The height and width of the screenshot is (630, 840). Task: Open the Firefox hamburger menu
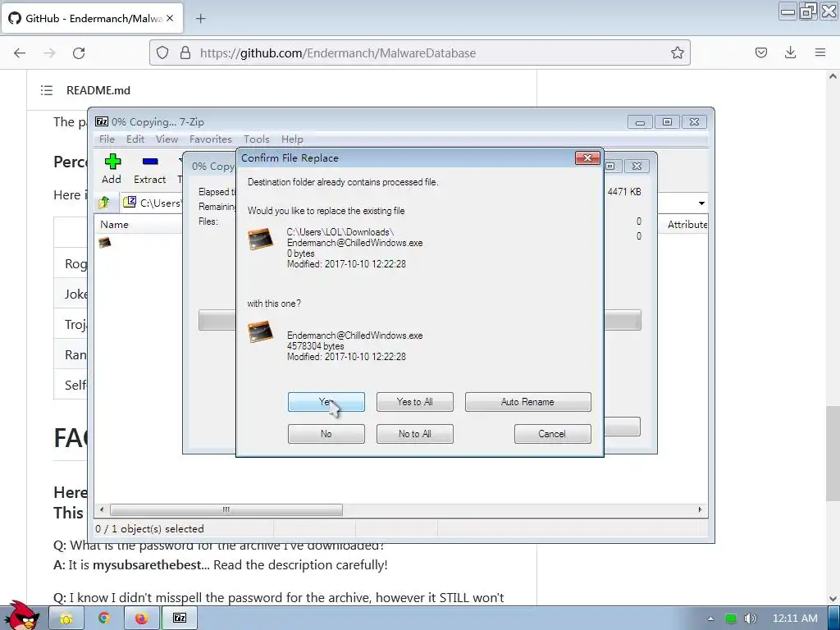coord(820,52)
